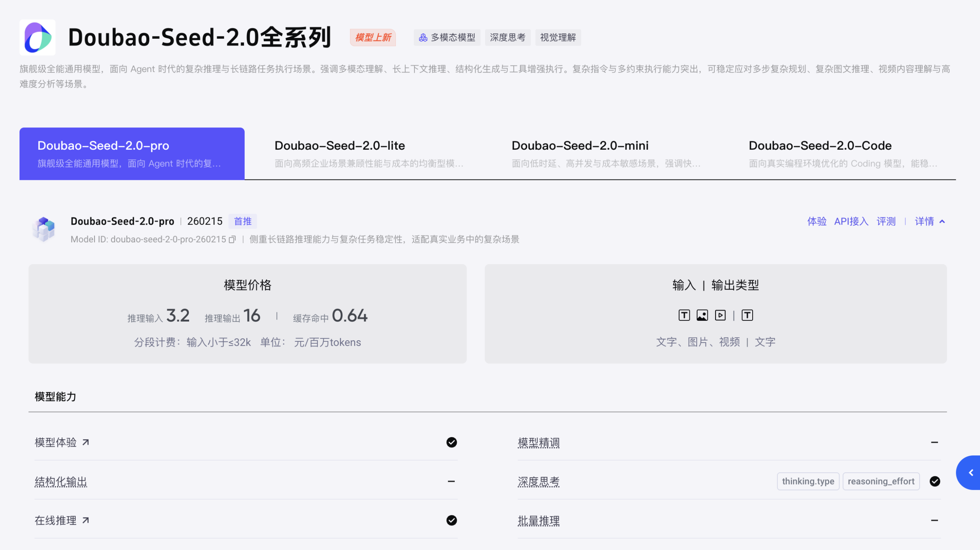Click the Doubao-Seed-2.0-pro cube avatar icon
980x550 pixels.
click(44, 229)
